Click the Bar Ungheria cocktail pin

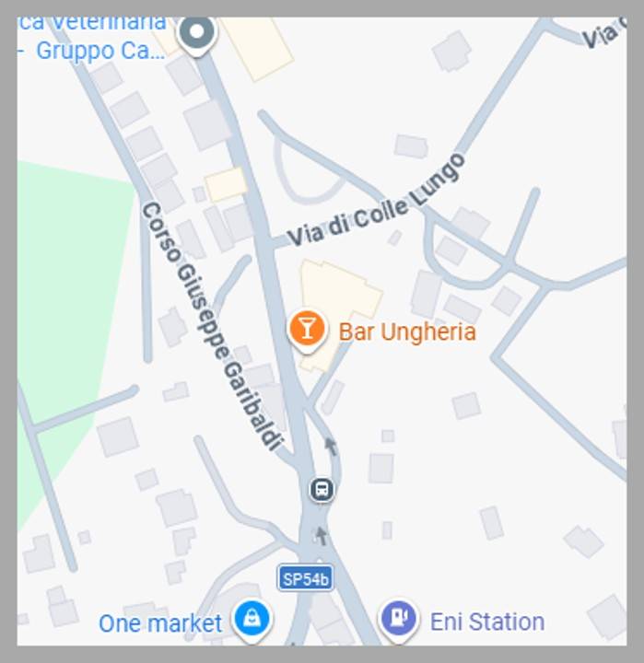308,331
